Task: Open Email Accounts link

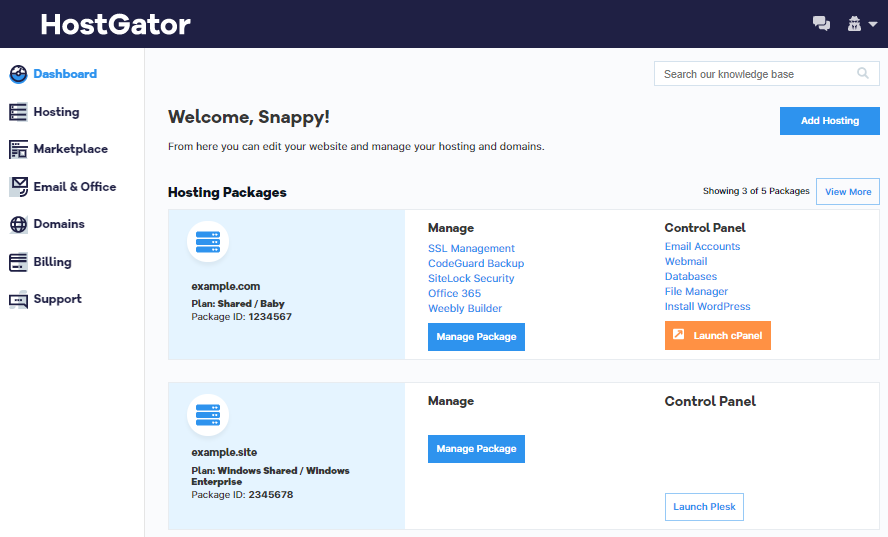Action: [702, 246]
